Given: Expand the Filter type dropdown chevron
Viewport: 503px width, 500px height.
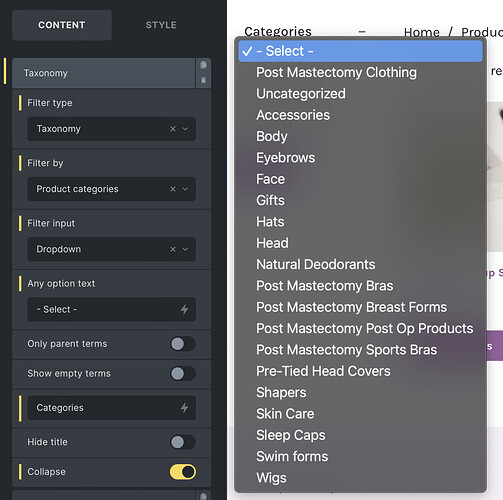Looking at the screenshot, I should [x=185, y=129].
